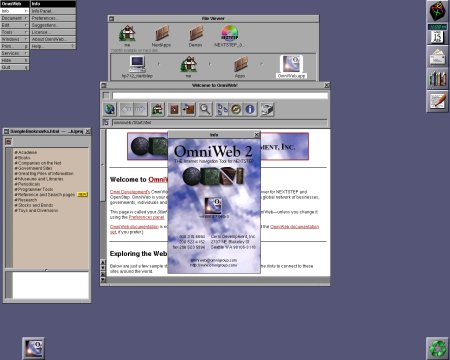450x360 pixels.
Task: Open the Toys and Diversions bookmark
Action: (36, 211)
